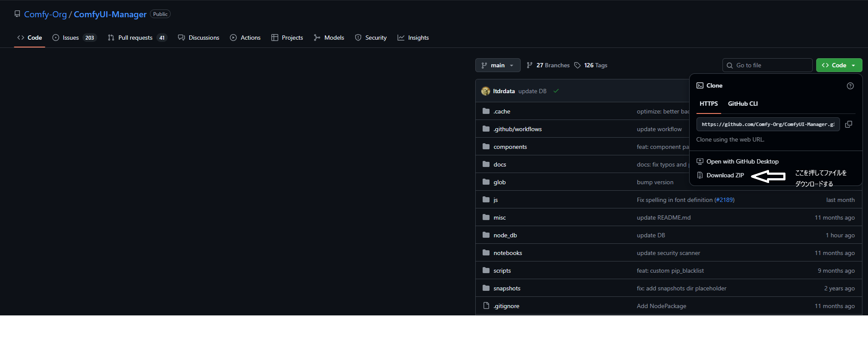Open the clone help question-mark icon

(850, 86)
